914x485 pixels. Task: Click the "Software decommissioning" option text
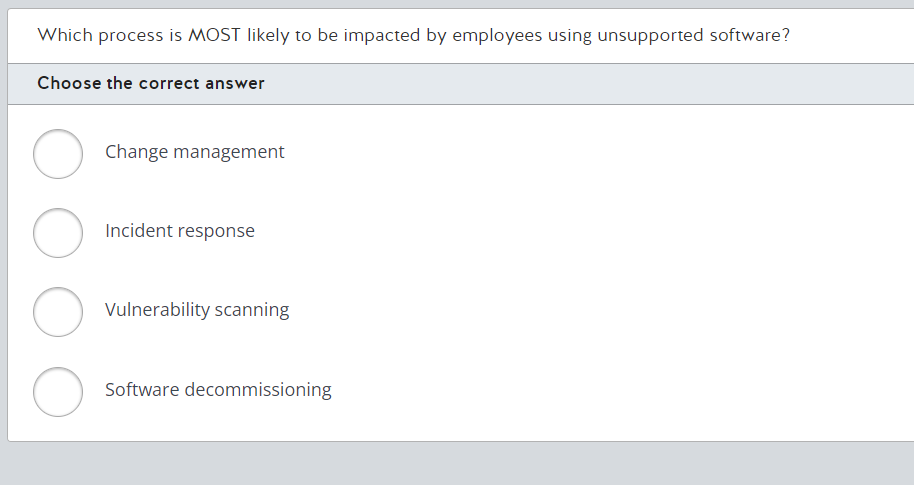[x=218, y=389]
